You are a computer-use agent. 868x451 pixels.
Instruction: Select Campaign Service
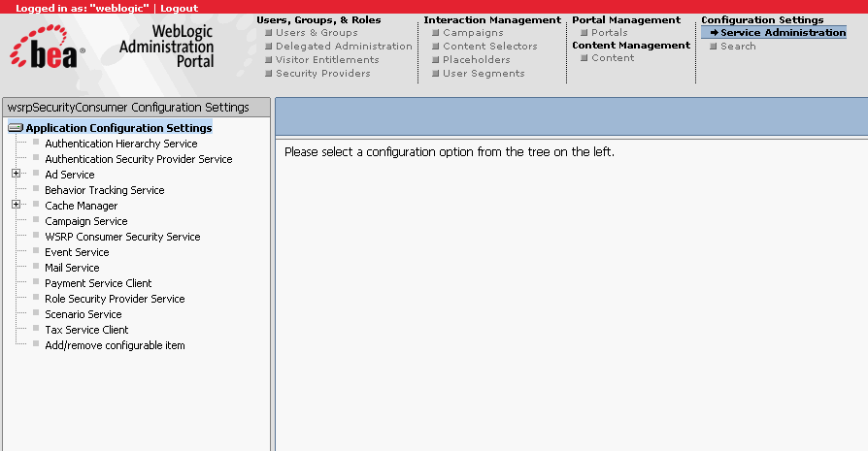(x=86, y=221)
